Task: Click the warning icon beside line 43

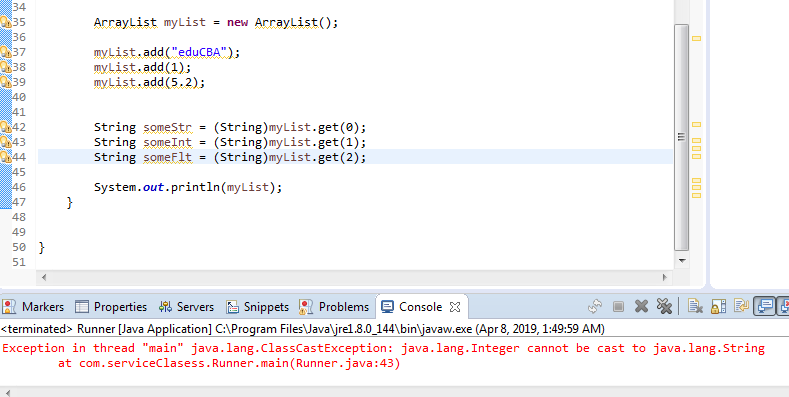Action: coord(6,142)
